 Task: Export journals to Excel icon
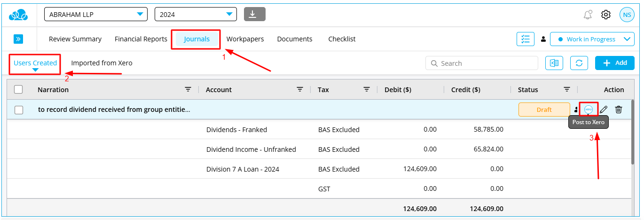click(x=554, y=63)
